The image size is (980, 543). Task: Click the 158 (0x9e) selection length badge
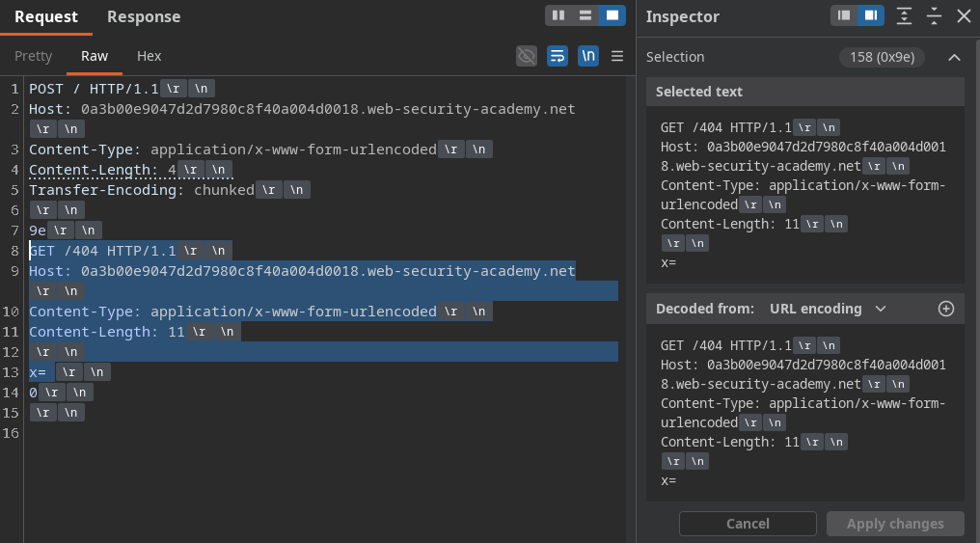[882, 58]
